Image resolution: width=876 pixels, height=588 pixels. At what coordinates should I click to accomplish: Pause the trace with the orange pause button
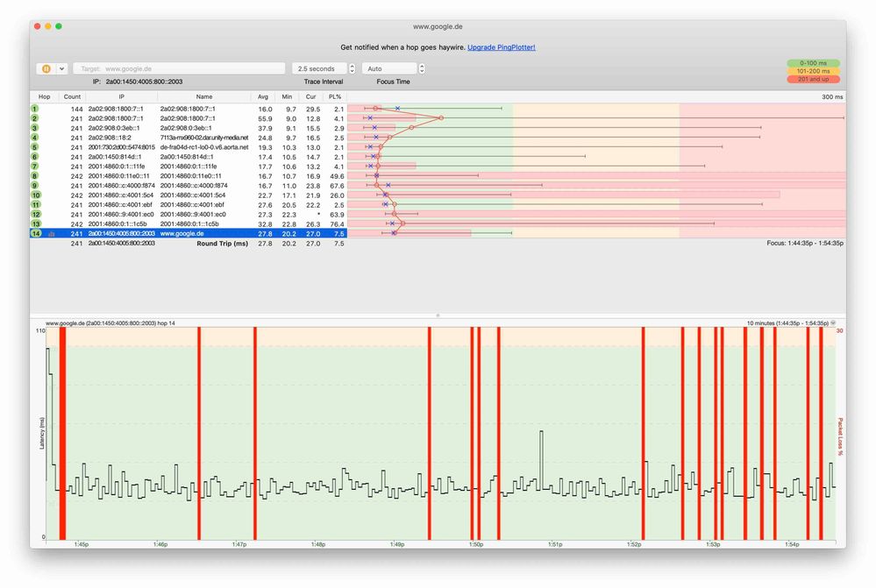pyautogui.click(x=46, y=68)
